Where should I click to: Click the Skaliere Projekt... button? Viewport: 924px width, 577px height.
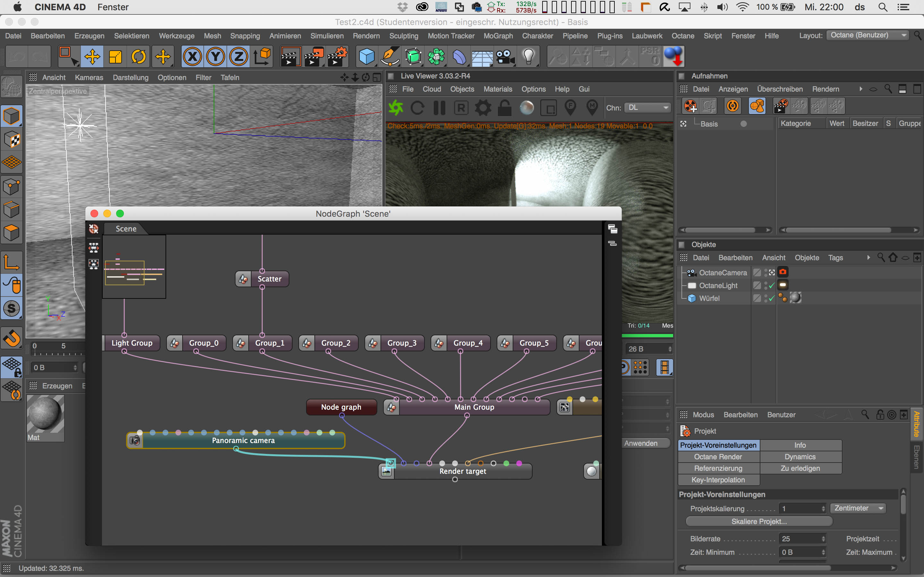pos(759,521)
